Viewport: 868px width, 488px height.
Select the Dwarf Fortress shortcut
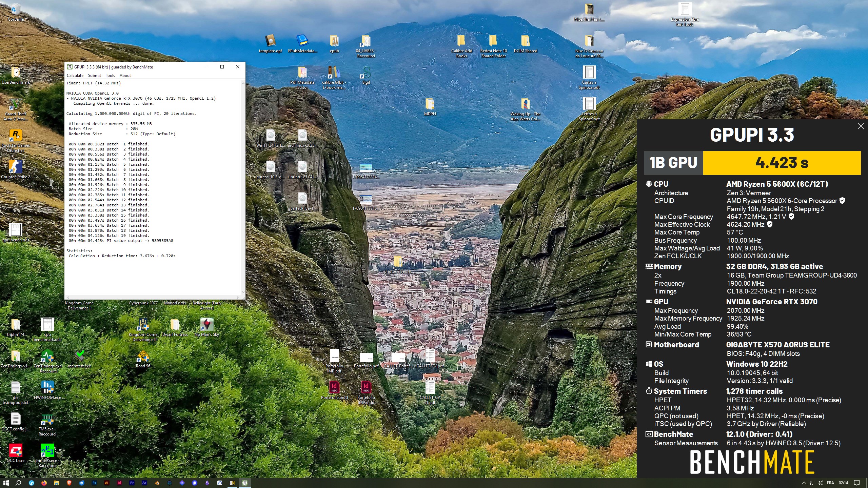pos(175,327)
